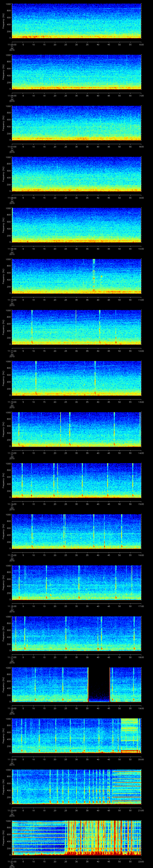Open the spectrogram panel starting at 11:14:00
The height and width of the screenshot is (868, 153).
76,480
